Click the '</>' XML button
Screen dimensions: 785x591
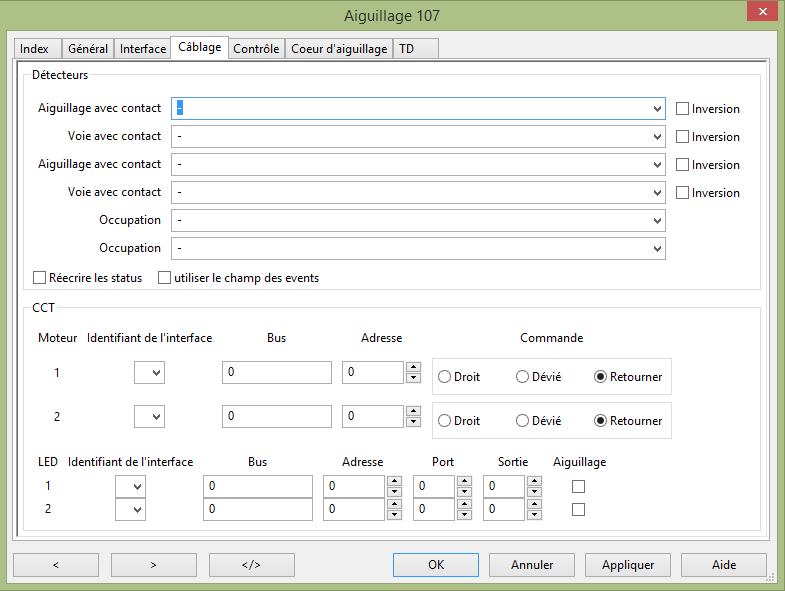click(251, 565)
